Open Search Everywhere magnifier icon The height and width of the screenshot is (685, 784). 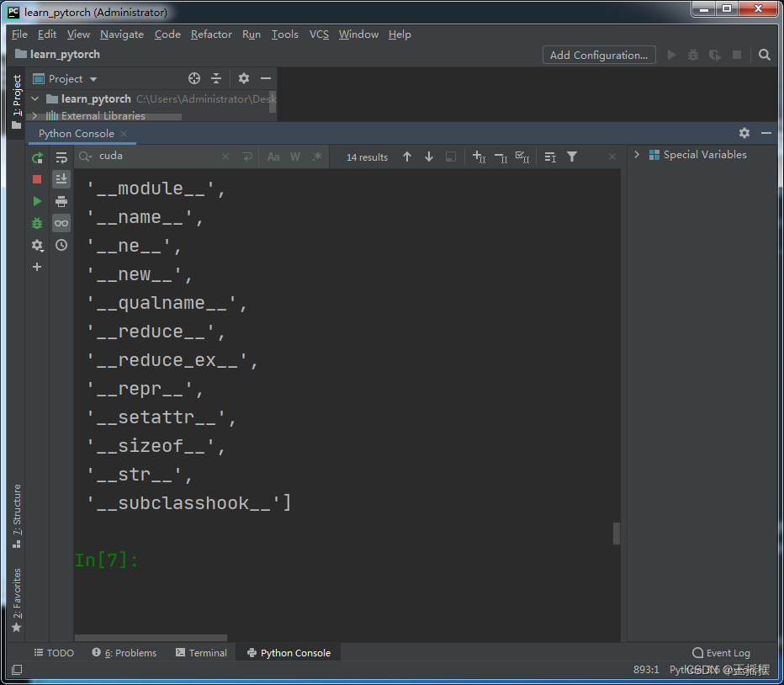click(764, 55)
